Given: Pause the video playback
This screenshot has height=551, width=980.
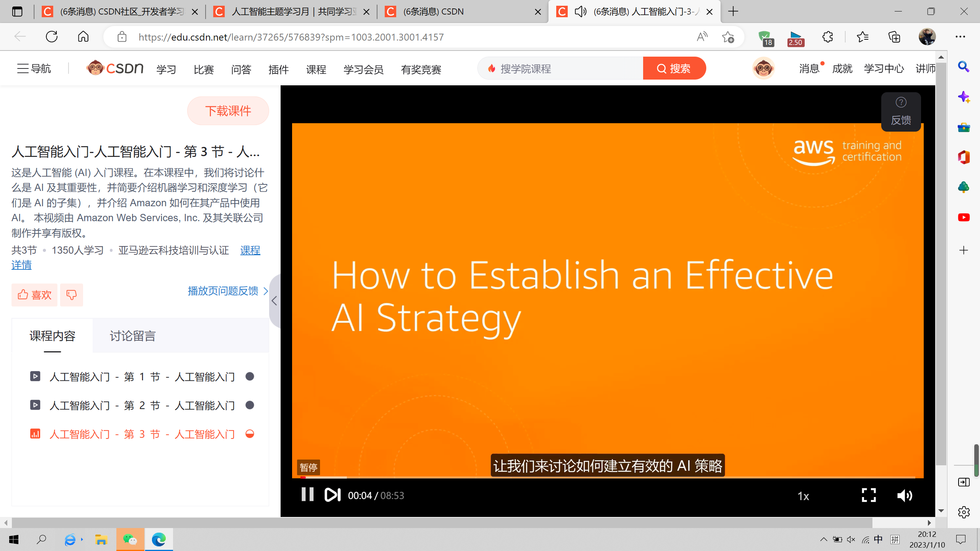Looking at the screenshot, I should pos(307,494).
